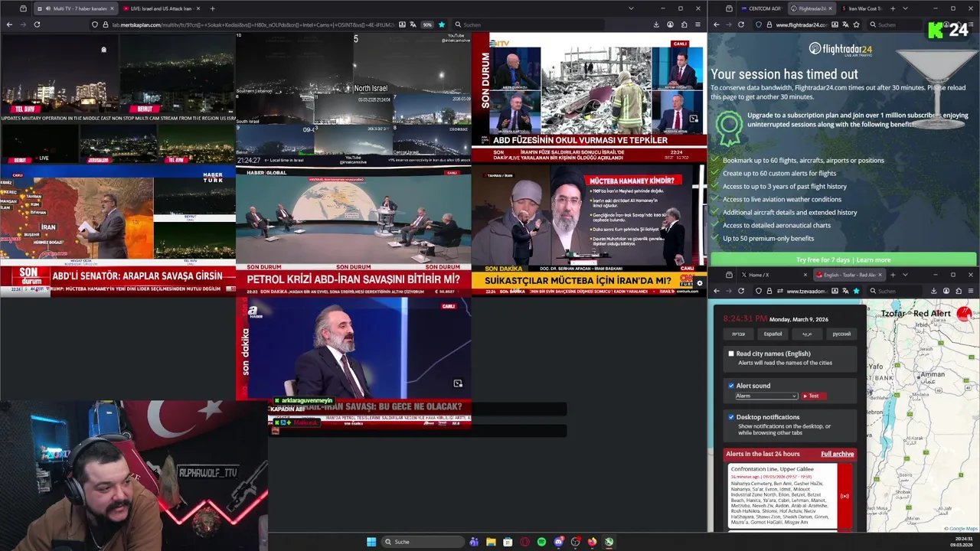Click the Multi TV search field
The width and height of the screenshot is (980, 551).
coord(528,24)
